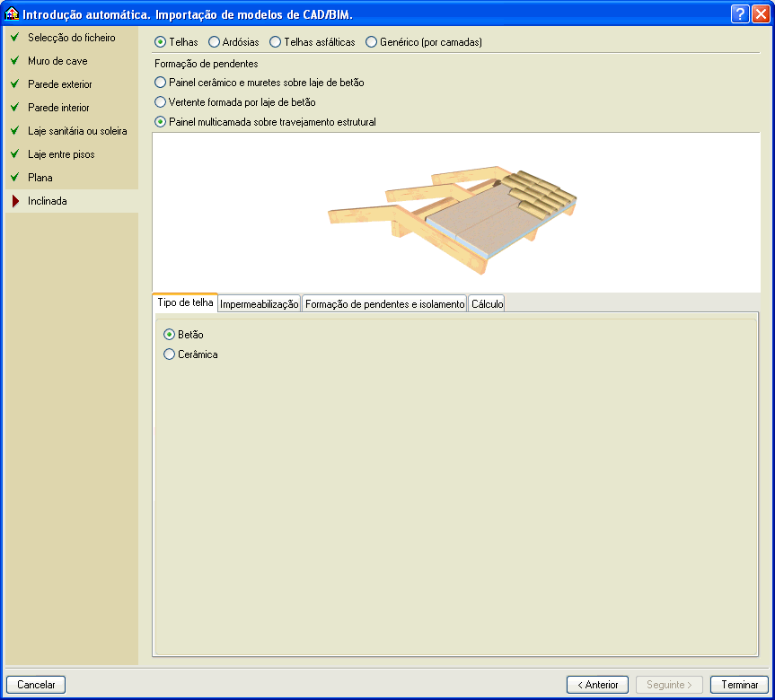This screenshot has width=775, height=700.
Task: Select the Telhas roof covering option
Action: 161,42
